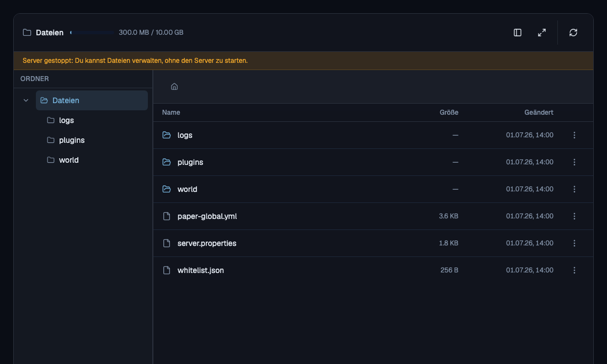Click the Dateien header folder icon
The width and height of the screenshot is (607, 364).
tap(26, 33)
